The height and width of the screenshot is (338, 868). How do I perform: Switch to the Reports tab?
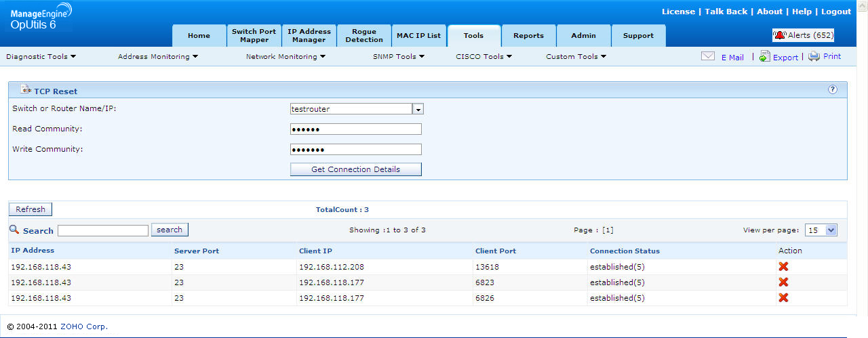[x=528, y=36]
